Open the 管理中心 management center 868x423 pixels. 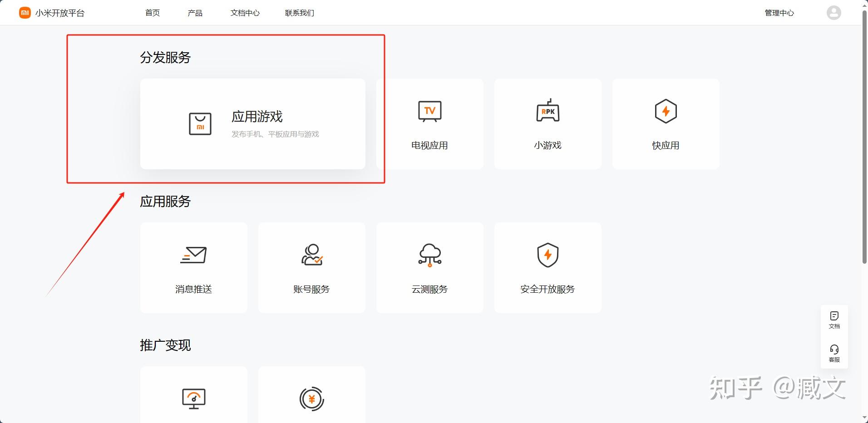point(779,13)
